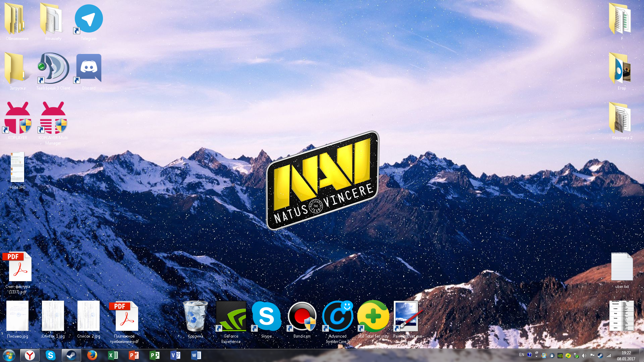Screen dimensions: 644x362
Task: Click the NVIDIA GeForce tray icon
Action: [560, 356]
